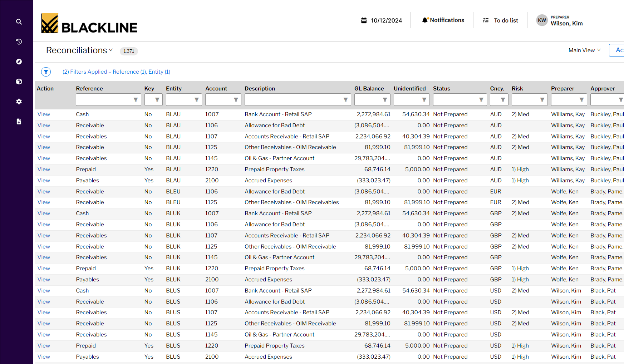View the BLUS 2100 Accrued Expenses row
This screenshot has width=624, height=364.
pos(44,357)
